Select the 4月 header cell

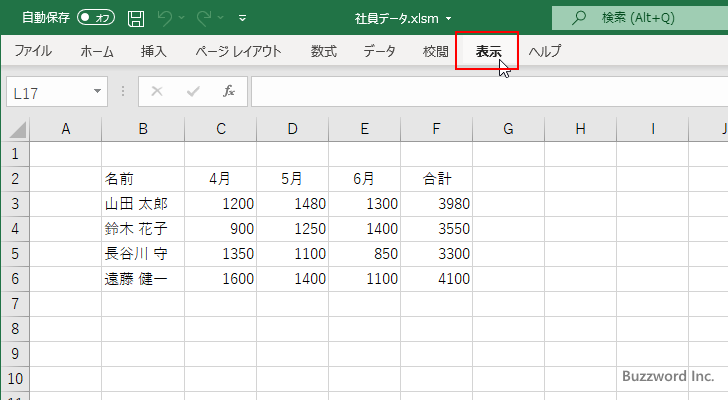point(221,179)
